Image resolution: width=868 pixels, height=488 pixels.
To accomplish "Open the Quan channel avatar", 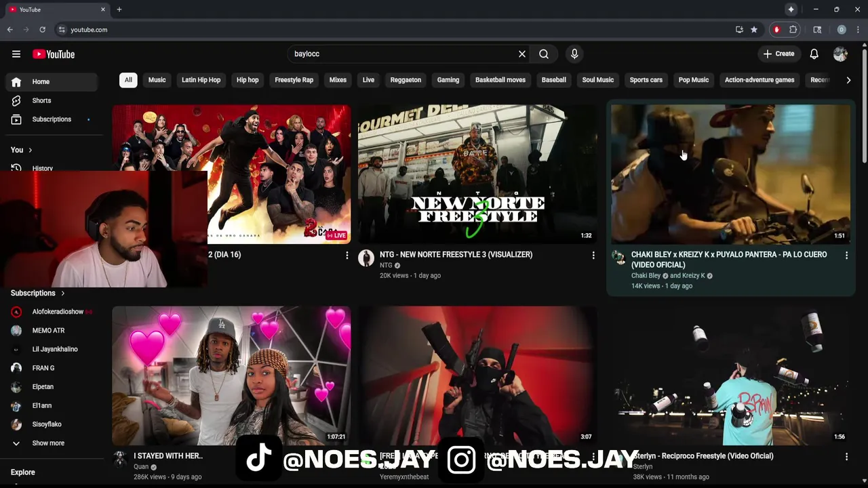I will [x=120, y=459].
